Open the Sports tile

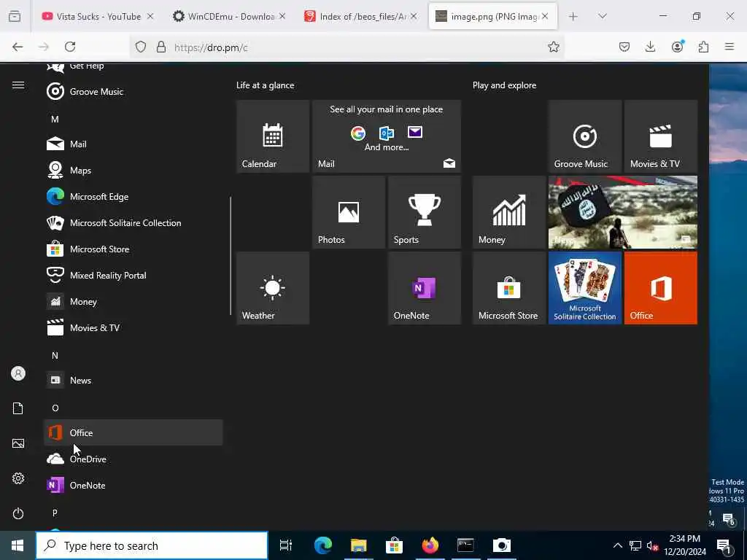(425, 212)
